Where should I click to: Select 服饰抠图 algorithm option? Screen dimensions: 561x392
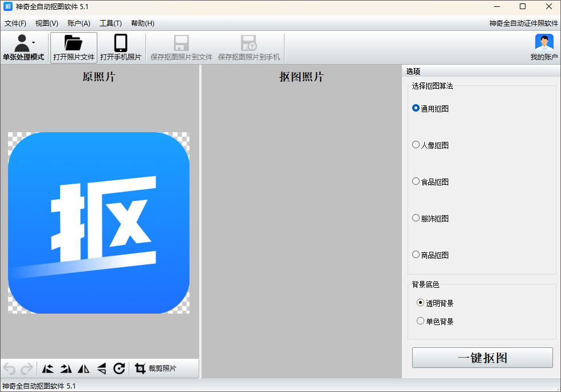click(430, 218)
